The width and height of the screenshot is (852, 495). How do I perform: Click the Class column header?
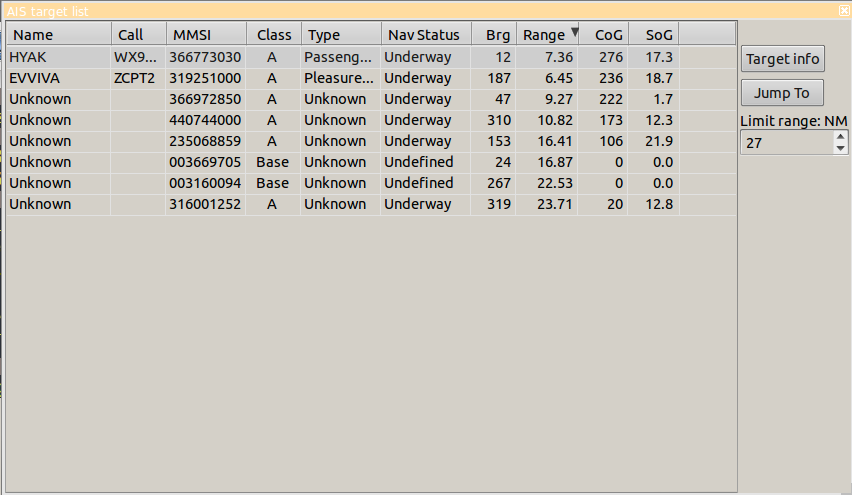click(273, 35)
